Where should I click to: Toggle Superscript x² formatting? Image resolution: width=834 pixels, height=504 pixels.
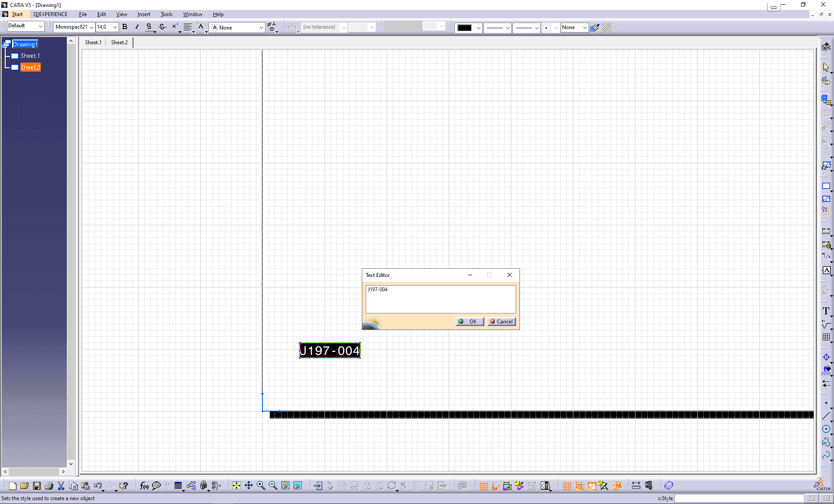(175, 27)
